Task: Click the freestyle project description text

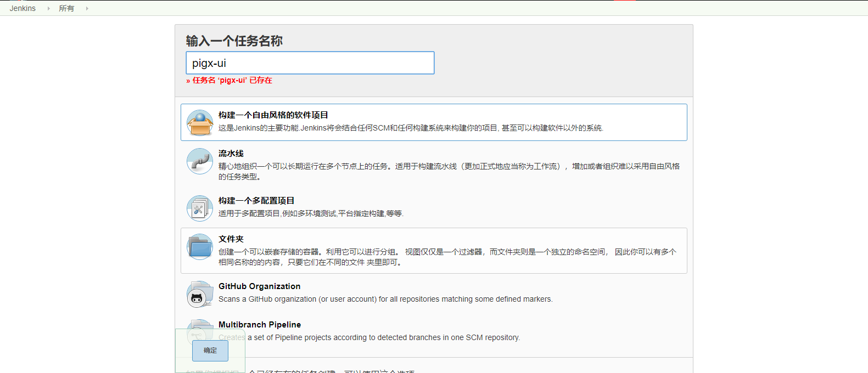Action: pos(411,128)
